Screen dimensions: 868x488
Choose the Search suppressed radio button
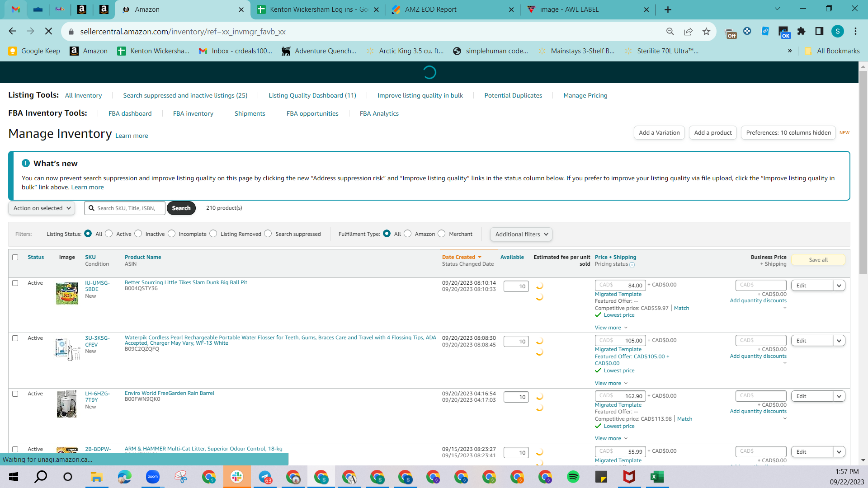click(x=268, y=234)
